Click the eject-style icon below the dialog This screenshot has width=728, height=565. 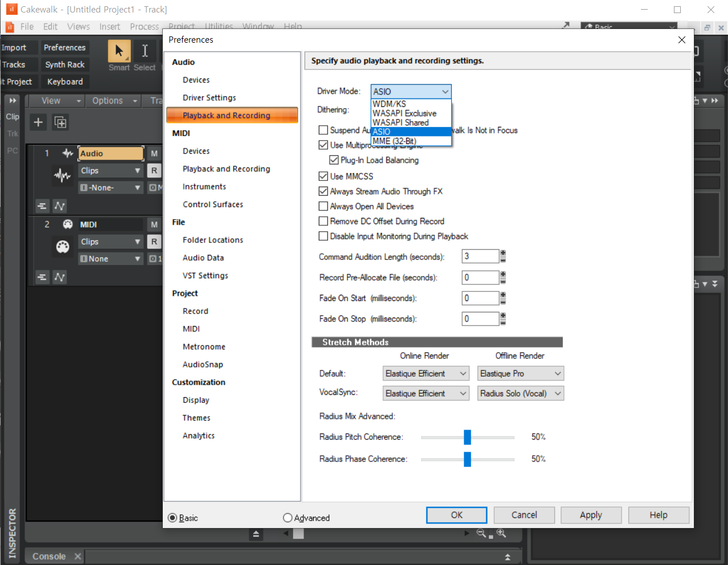click(x=256, y=534)
